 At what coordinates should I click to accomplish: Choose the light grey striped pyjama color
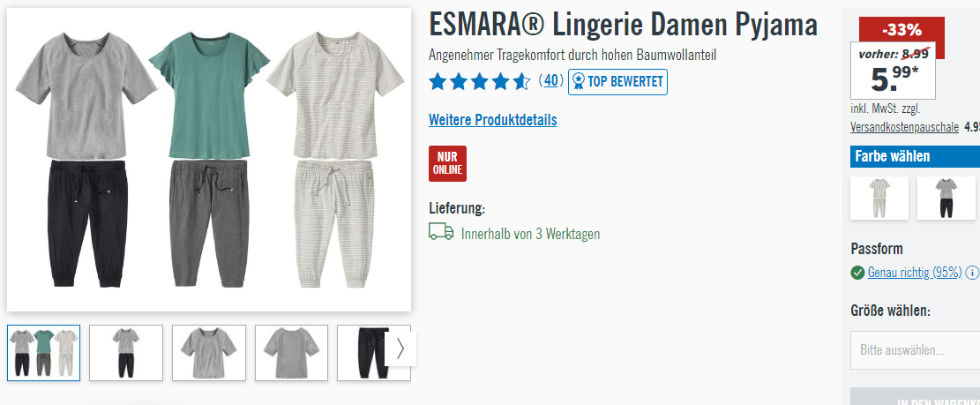click(879, 199)
